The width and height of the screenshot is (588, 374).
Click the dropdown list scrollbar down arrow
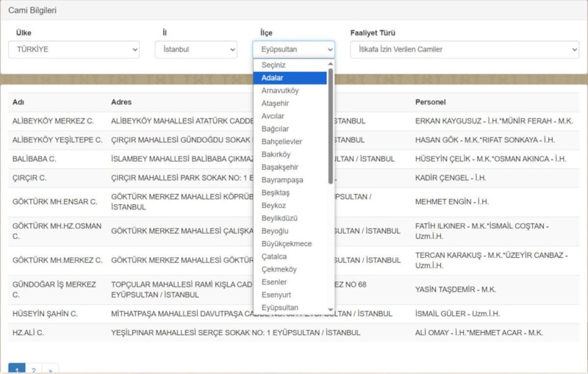point(331,310)
